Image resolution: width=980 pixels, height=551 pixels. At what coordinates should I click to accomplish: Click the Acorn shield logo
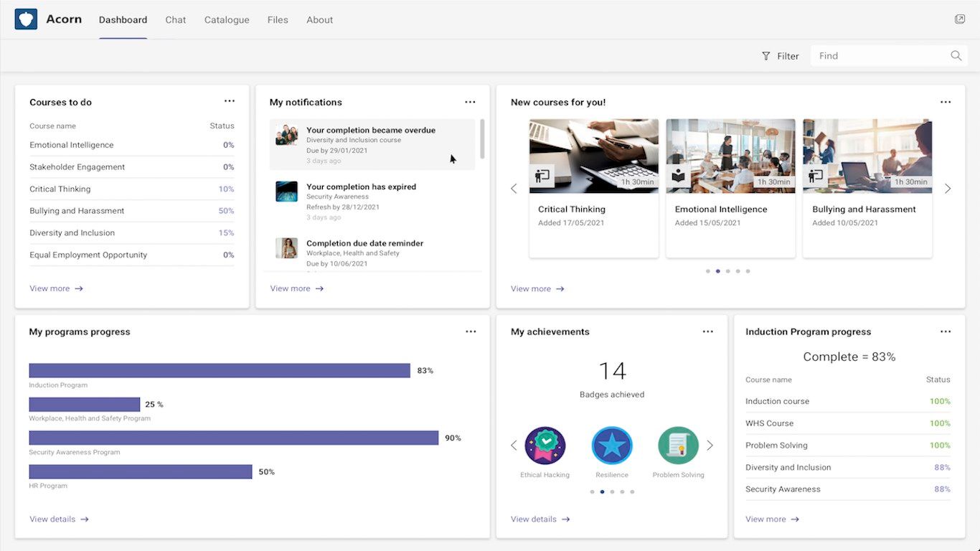click(26, 19)
